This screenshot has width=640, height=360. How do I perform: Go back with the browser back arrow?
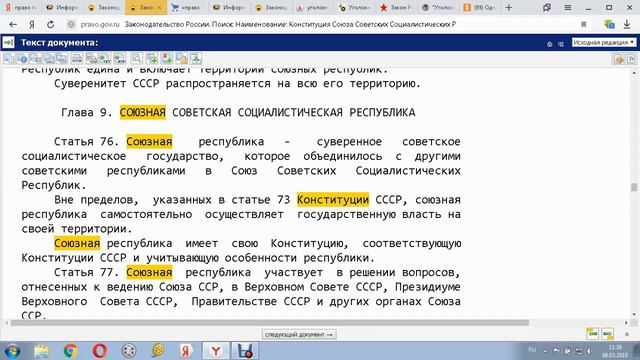(x=13, y=24)
